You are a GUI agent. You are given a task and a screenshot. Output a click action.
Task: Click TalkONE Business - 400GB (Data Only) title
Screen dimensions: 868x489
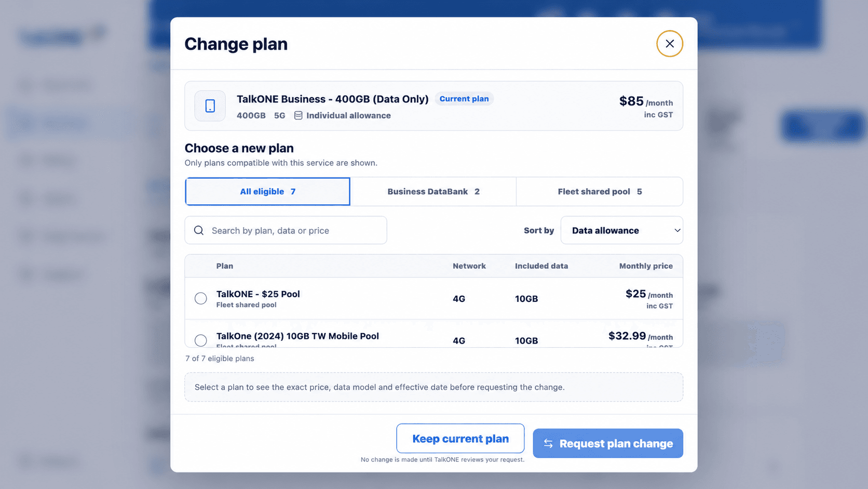[333, 99]
